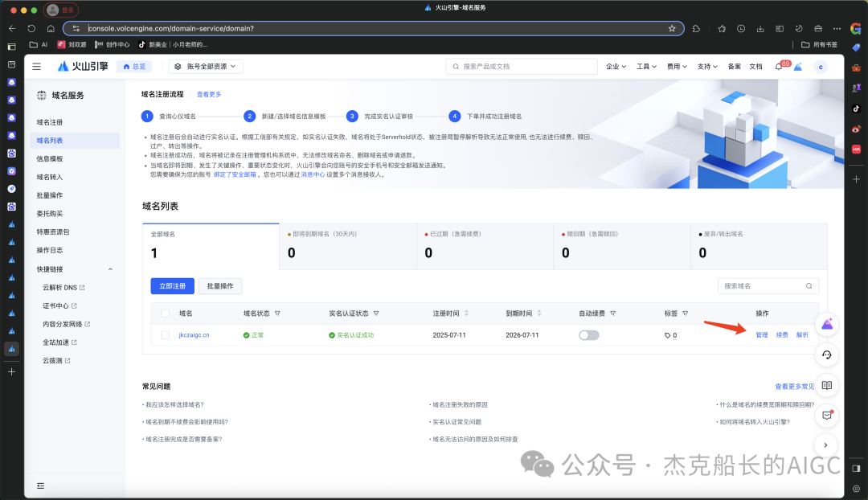Open the jkczaigc.cn domain link

point(194,335)
